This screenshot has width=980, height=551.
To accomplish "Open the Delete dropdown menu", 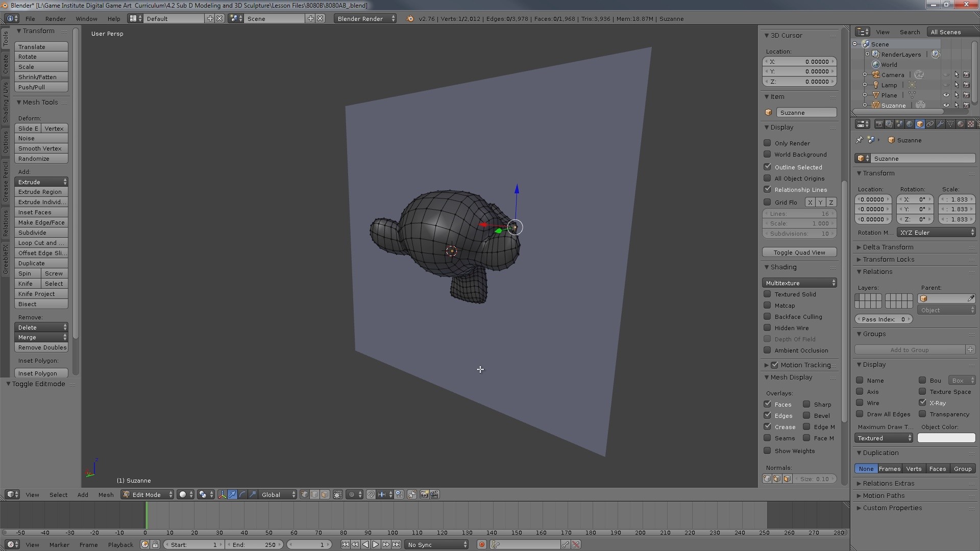I will (41, 328).
